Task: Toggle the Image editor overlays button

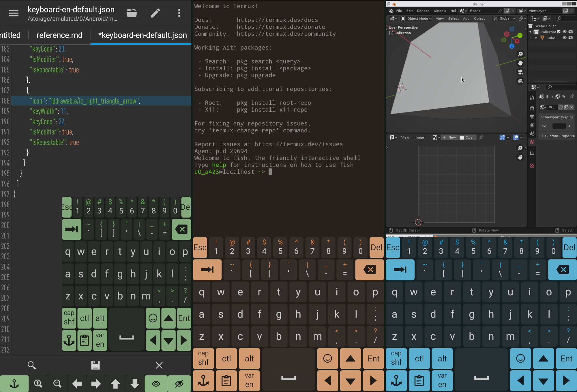Action: 516,138
